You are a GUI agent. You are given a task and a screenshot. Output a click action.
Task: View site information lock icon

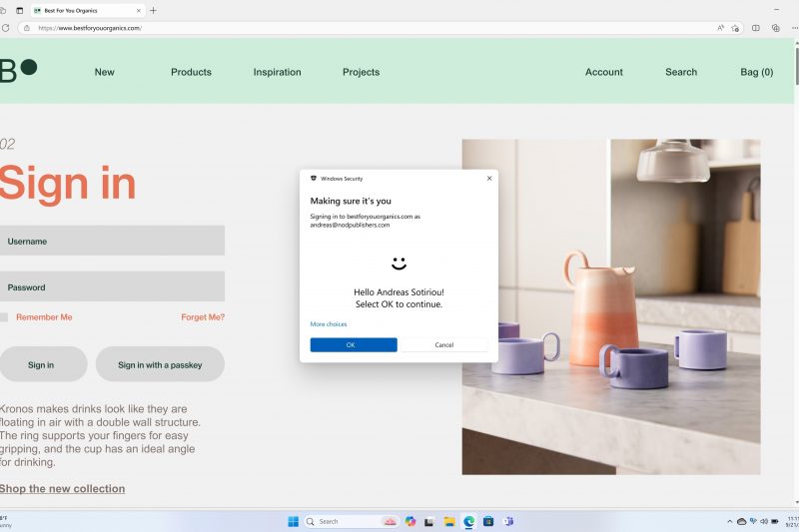click(27, 28)
